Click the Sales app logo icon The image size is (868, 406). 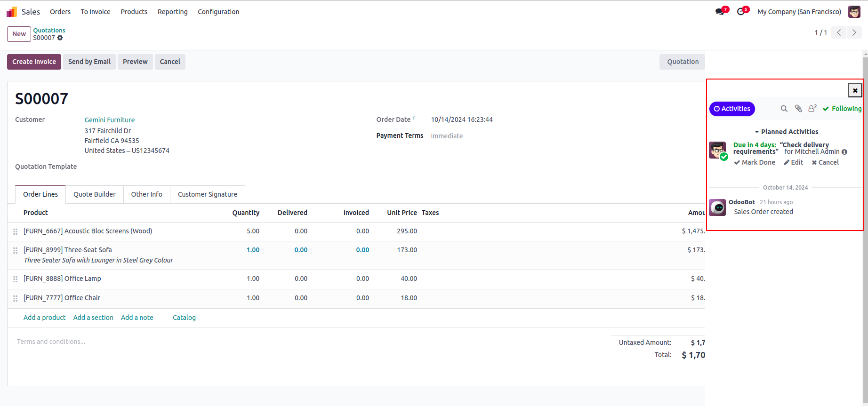[12, 12]
